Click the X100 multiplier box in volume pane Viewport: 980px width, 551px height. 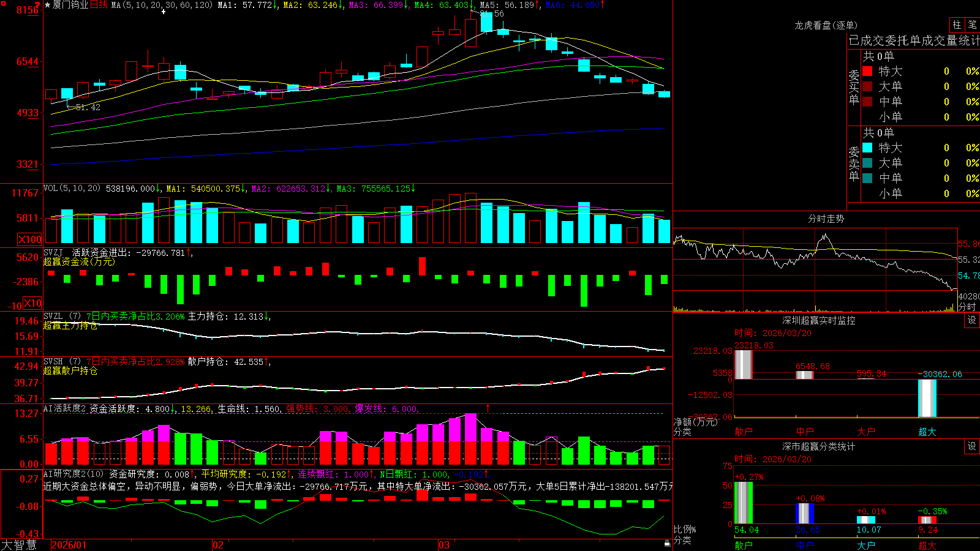point(29,239)
